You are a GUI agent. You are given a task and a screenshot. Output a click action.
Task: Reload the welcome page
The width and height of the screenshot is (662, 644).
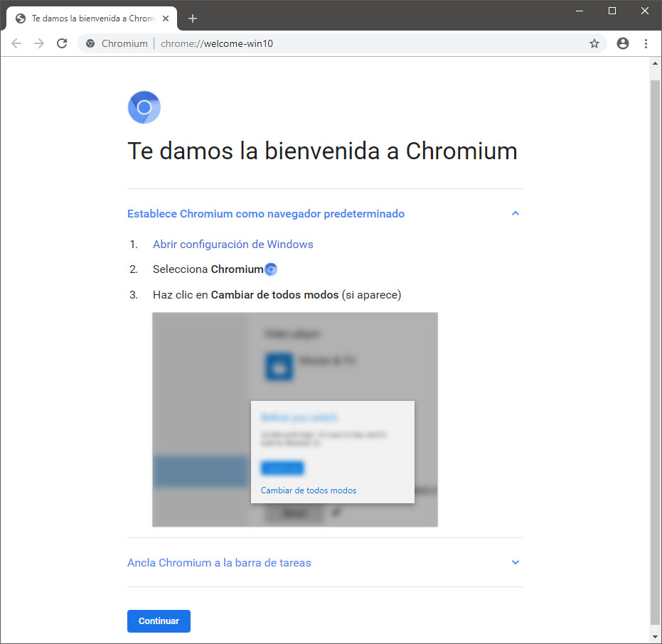(62, 43)
